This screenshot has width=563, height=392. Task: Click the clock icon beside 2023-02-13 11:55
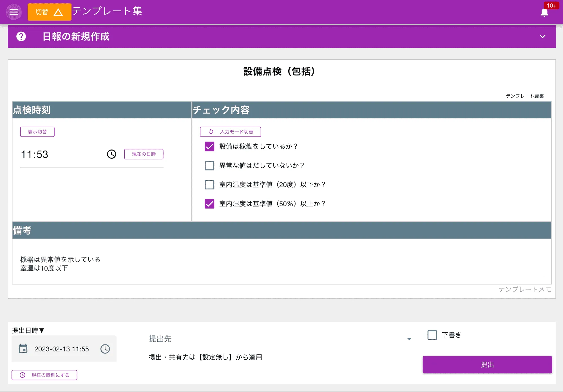tap(105, 349)
